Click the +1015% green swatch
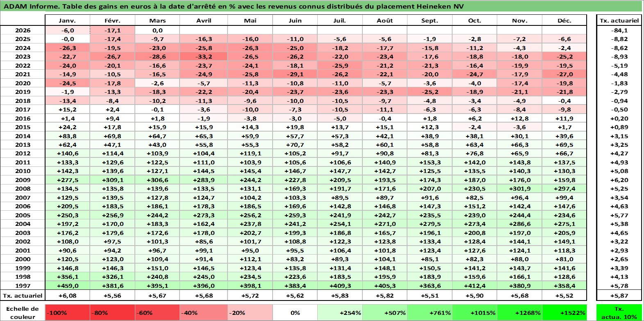 pyautogui.click(x=475, y=313)
